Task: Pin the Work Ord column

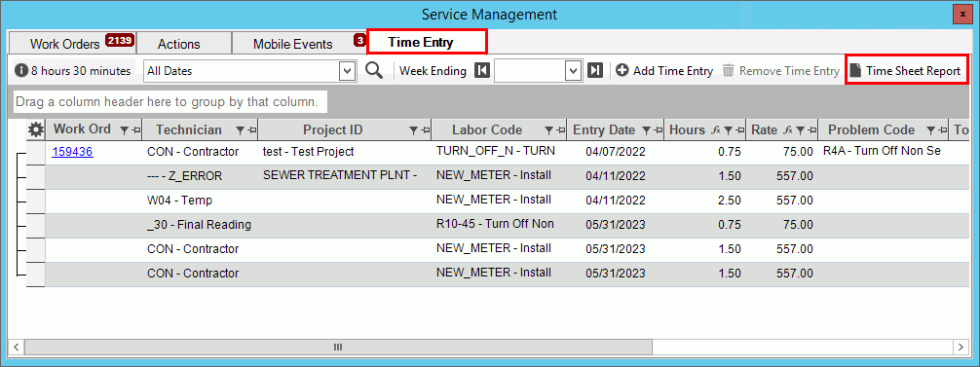Action: pyautogui.click(x=135, y=130)
